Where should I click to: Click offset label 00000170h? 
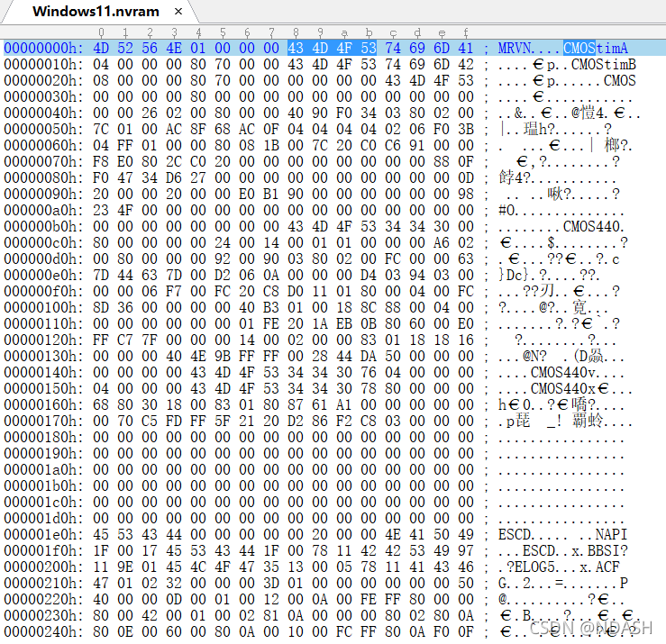coord(43,422)
